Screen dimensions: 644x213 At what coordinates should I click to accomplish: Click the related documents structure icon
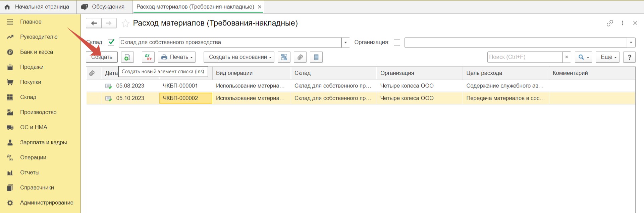point(284,57)
